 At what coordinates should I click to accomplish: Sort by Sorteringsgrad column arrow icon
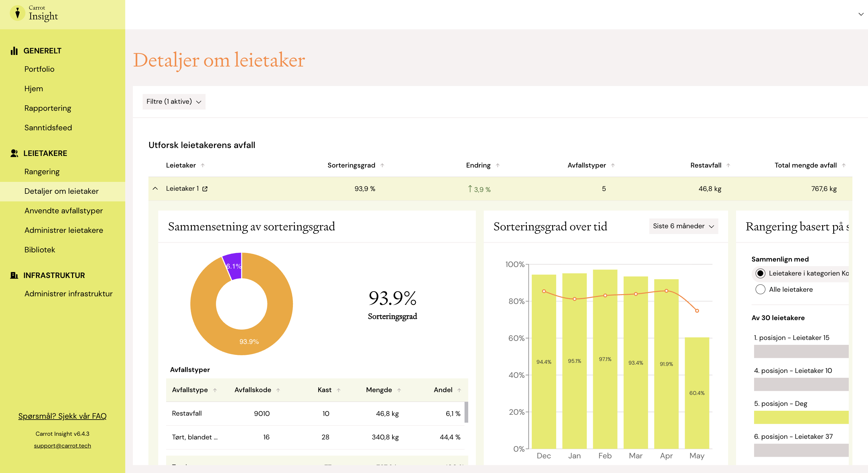tap(382, 165)
